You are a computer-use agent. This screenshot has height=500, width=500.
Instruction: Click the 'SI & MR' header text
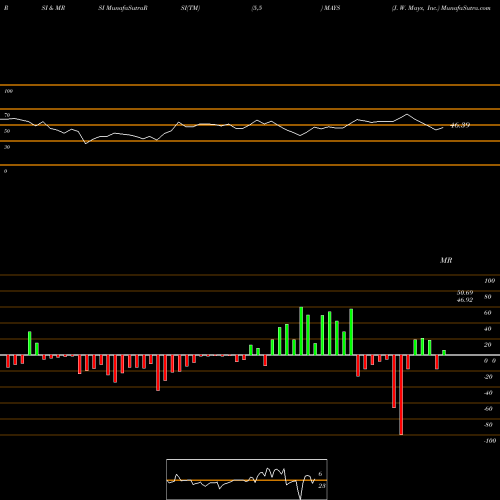[x=53, y=8]
